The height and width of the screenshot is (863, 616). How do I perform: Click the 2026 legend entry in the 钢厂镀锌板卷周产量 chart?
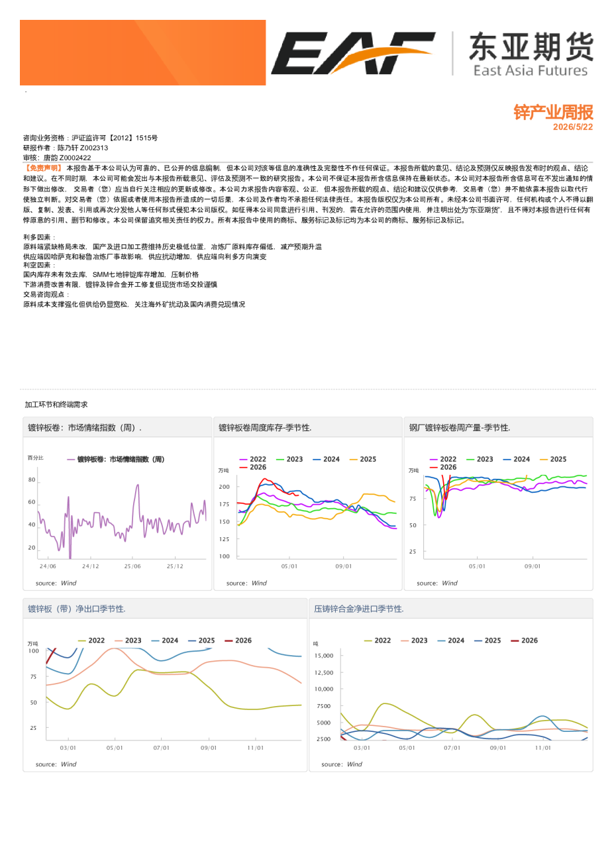point(443,467)
